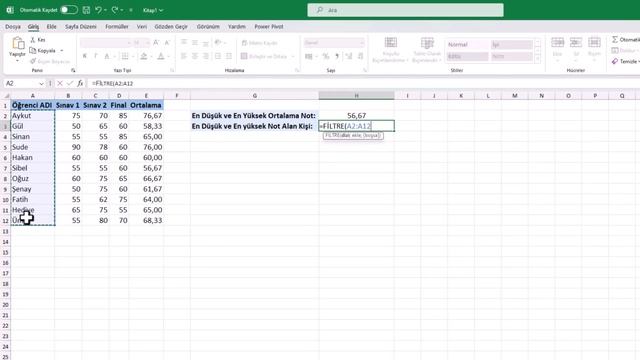
Task: Click the column G header
Action: coord(254,96)
